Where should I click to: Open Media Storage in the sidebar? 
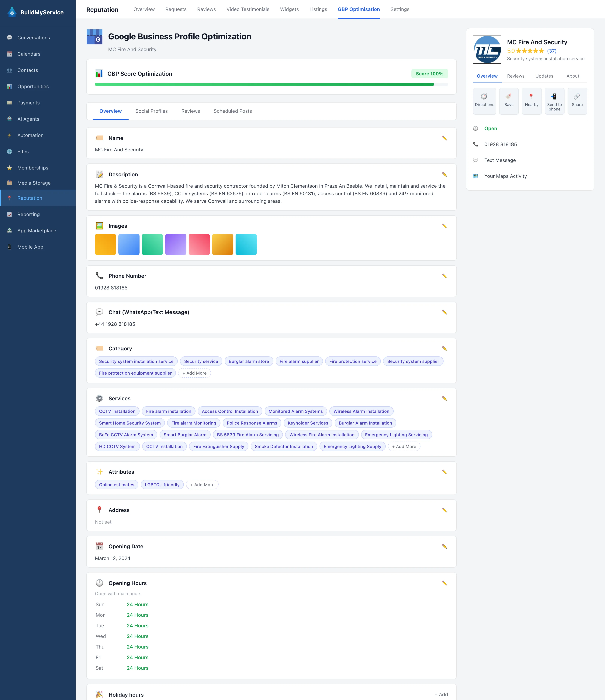(38, 183)
